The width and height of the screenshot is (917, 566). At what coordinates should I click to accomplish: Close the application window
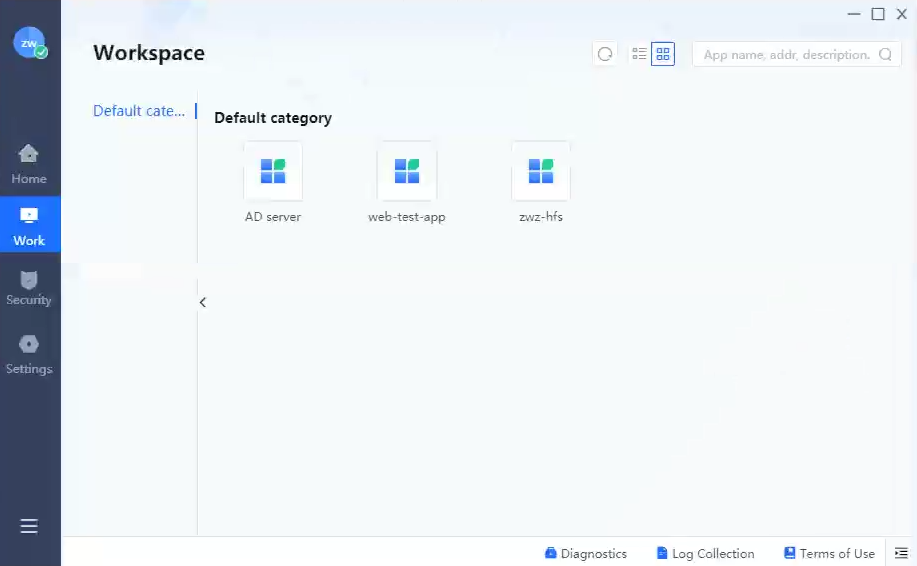click(x=901, y=14)
